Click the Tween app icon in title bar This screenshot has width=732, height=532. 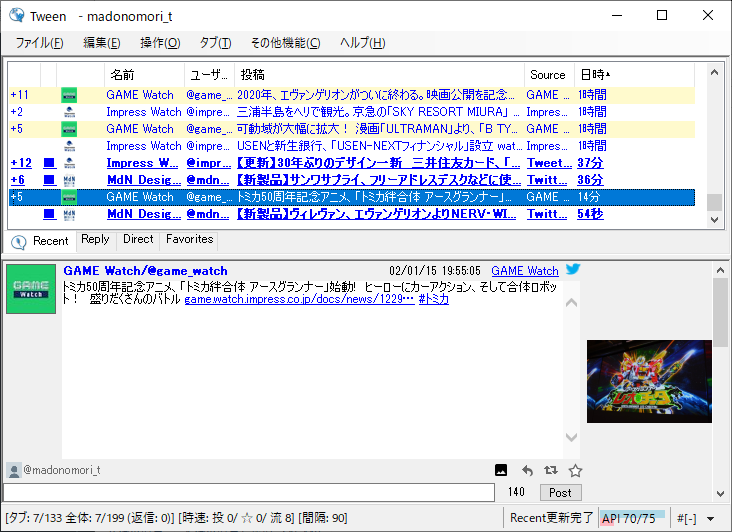[x=17, y=15]
